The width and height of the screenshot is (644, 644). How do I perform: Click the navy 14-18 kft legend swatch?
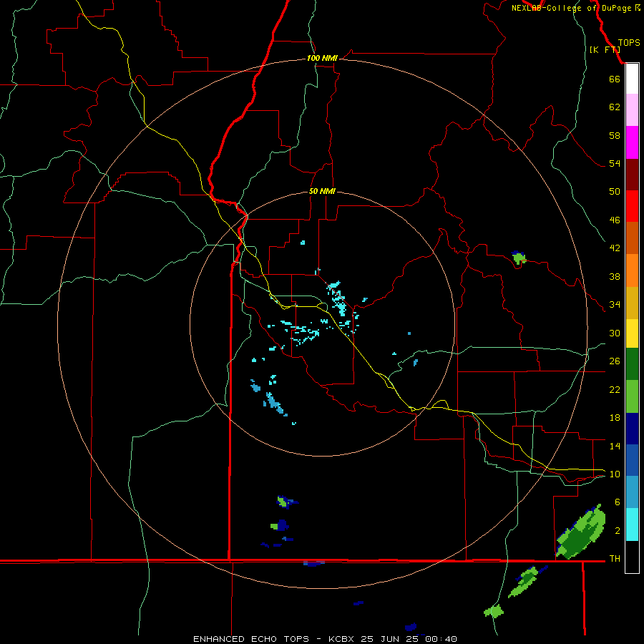pos(632,429)
